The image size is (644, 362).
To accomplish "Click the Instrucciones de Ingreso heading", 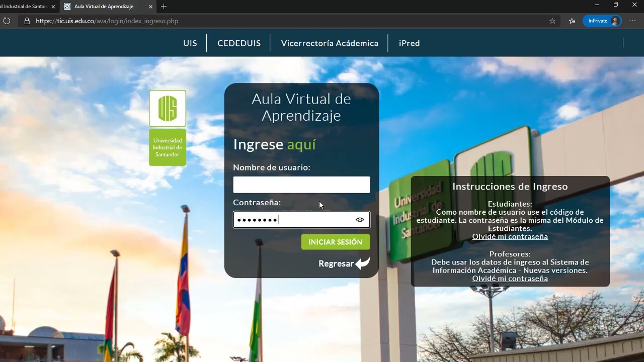I will tap(510, 187).
